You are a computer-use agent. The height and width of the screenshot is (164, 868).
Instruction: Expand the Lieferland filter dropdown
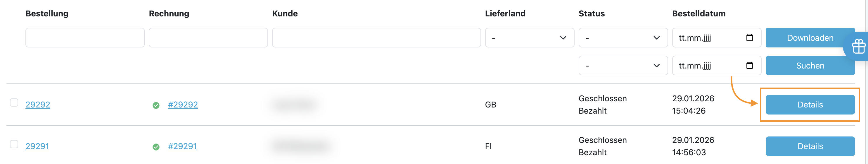(529, 38)
